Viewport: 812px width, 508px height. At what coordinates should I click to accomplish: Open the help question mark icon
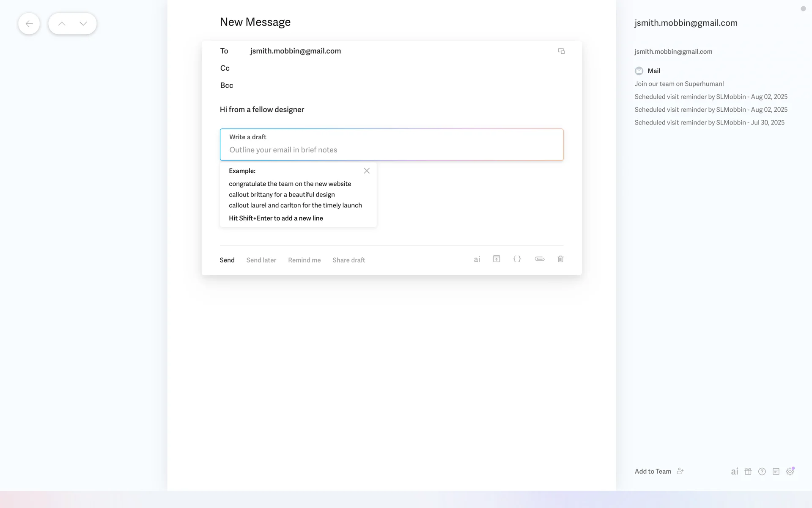(762, 472)
